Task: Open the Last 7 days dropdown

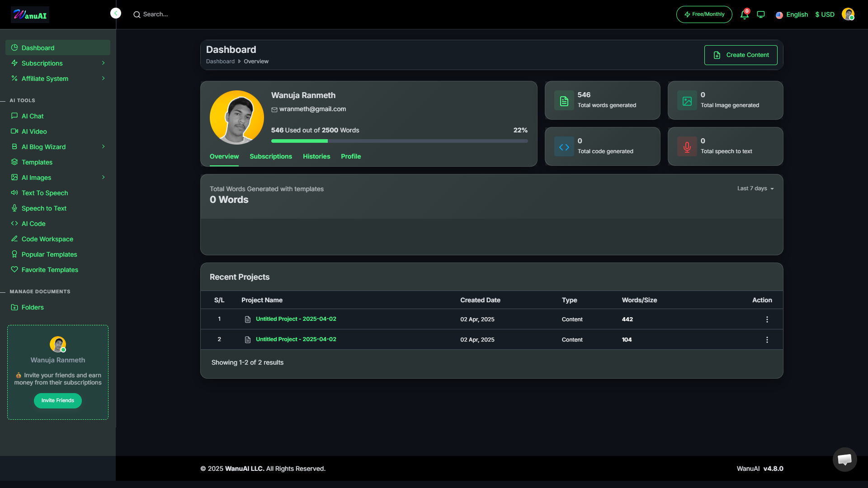Action: click(755, 188)
